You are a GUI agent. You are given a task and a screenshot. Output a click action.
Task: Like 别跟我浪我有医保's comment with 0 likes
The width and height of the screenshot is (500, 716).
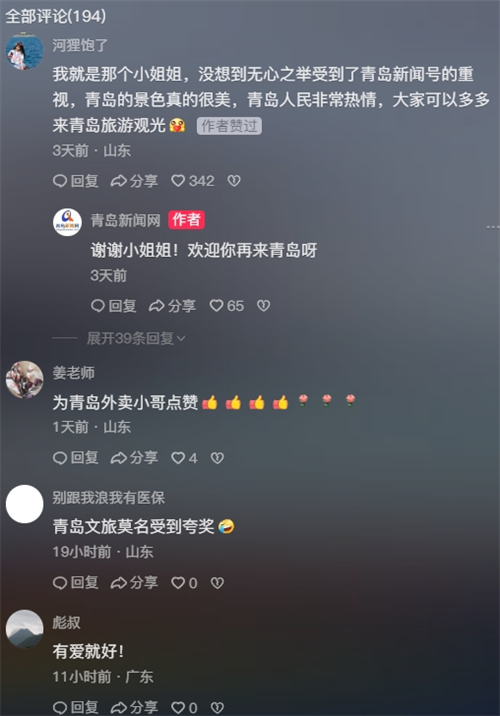tap(184, 583)
